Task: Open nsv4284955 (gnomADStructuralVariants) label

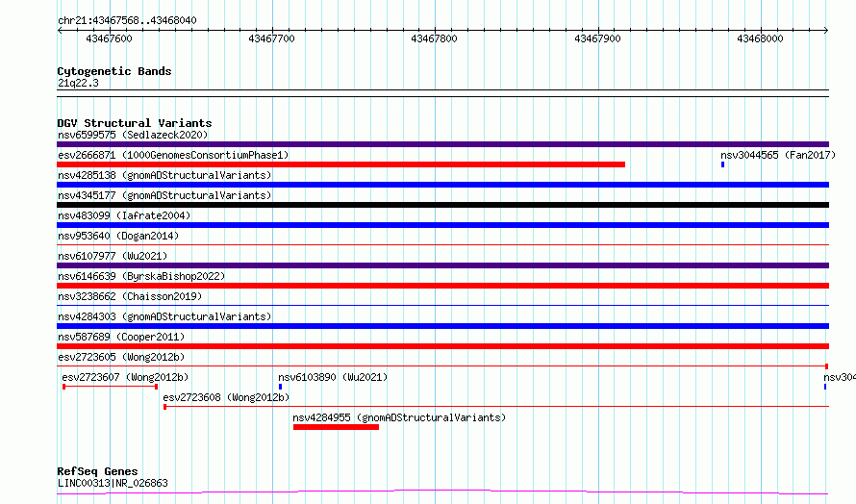Action: pyautogui.click(x=399, y=417)
